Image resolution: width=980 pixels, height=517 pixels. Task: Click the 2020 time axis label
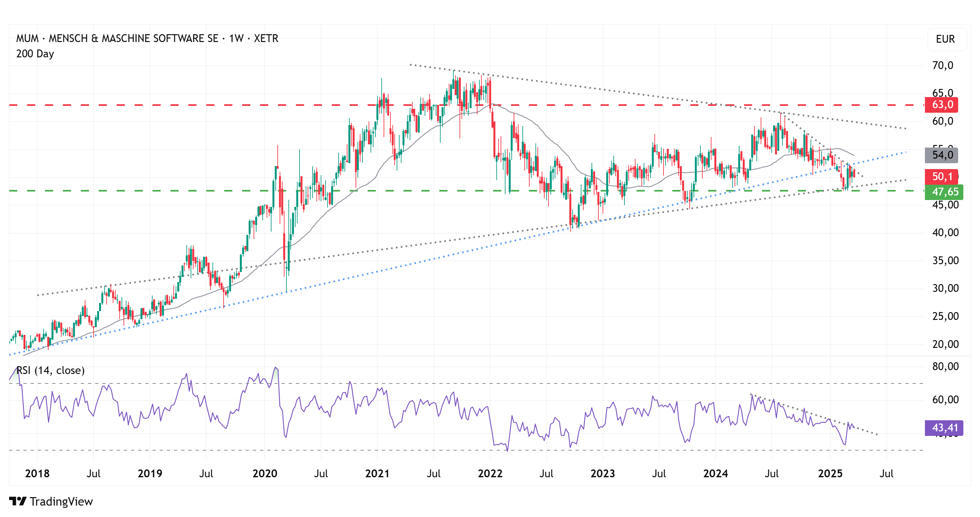265,474
